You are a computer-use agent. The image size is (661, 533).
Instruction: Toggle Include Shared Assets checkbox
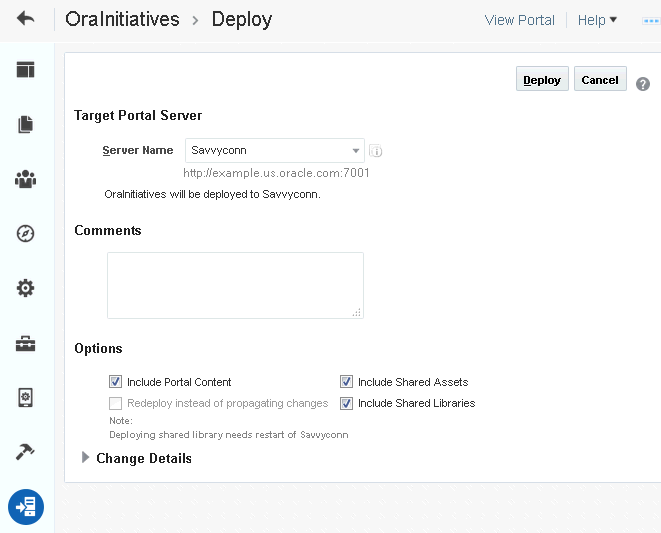pyautogui.click(x=347, y=382)
